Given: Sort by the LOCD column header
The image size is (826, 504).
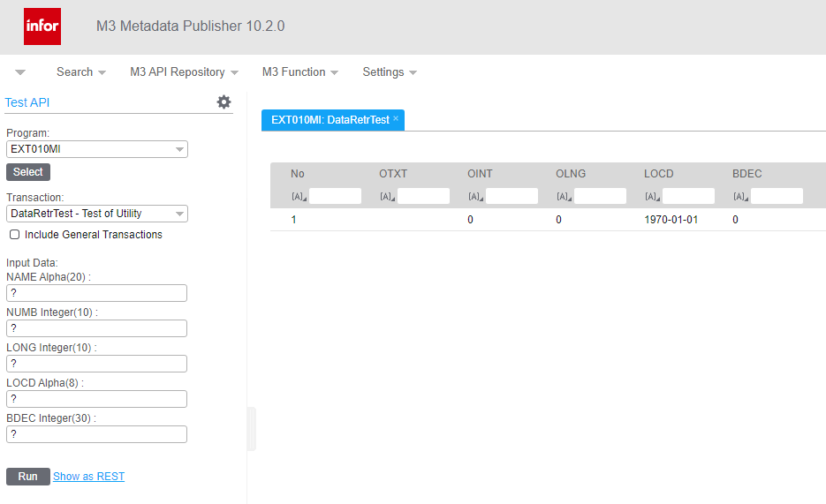Looking at the screenshot, I should [x=658, y=174].
